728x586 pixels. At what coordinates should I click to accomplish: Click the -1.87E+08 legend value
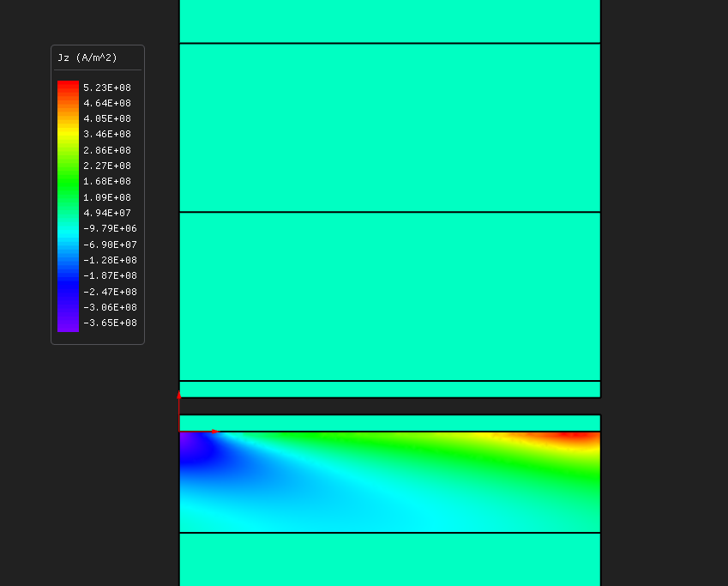click(110, 275)
